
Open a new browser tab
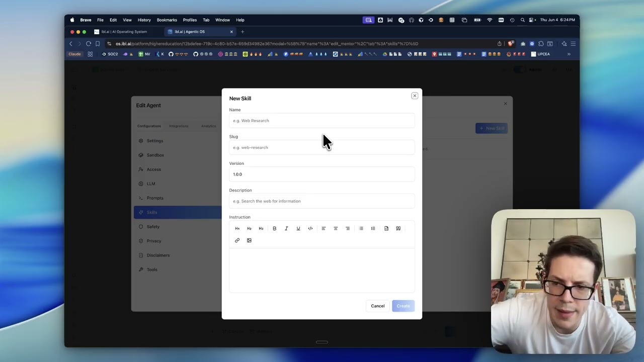pos(243,32)
